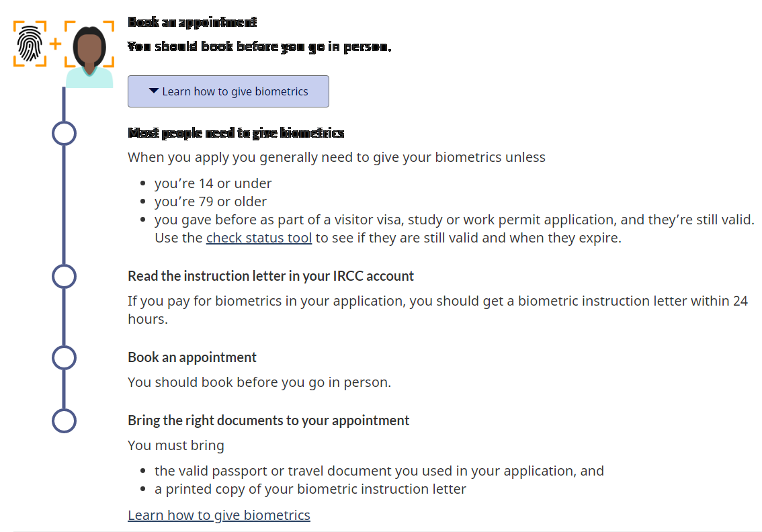Click the Book an appointment step heading
This screenshot has width=762, height=532.
pyautogui.click(x=192, y=357)
